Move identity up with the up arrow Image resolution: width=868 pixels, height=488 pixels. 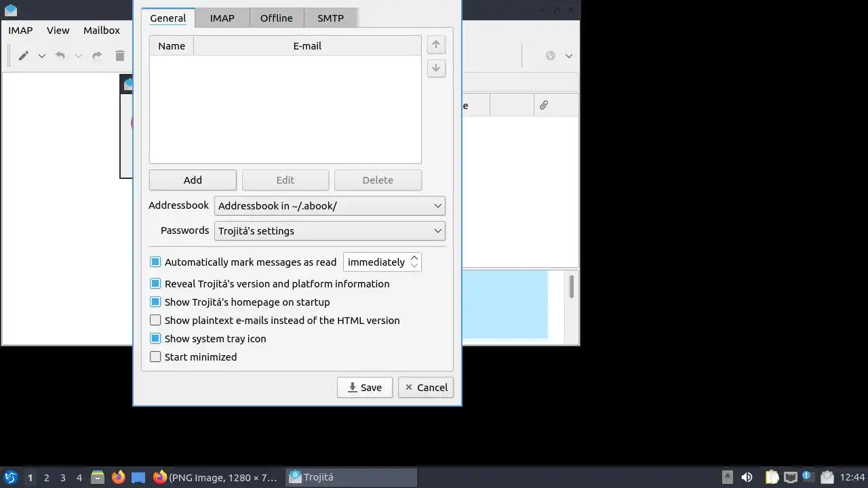[x=436, y=45]
